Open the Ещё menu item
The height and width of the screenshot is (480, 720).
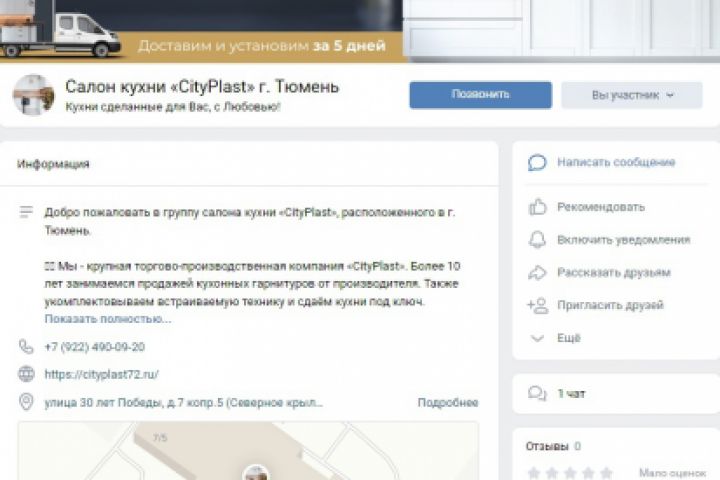pos(568,338)
